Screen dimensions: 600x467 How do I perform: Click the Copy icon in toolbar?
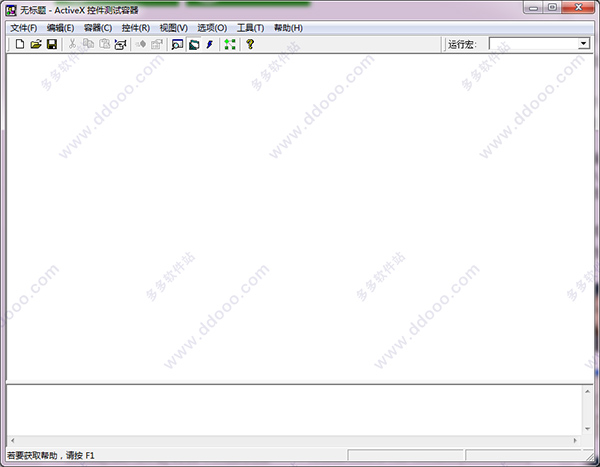88,44
